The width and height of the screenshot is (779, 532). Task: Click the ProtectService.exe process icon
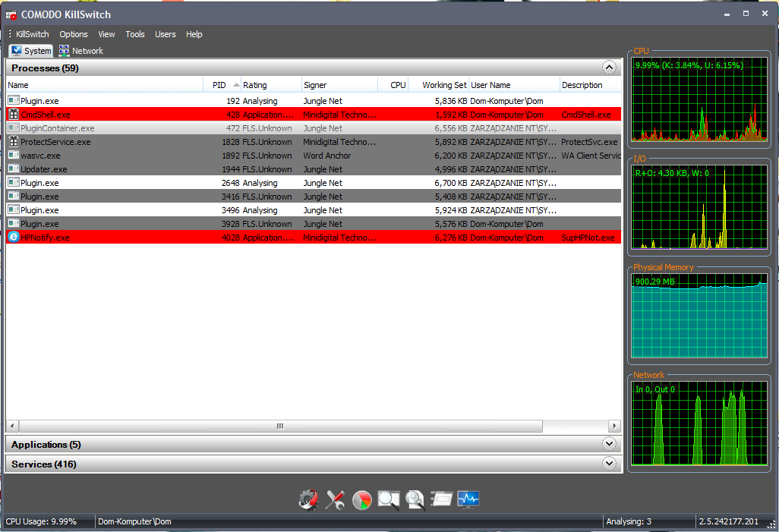point(14,142)
